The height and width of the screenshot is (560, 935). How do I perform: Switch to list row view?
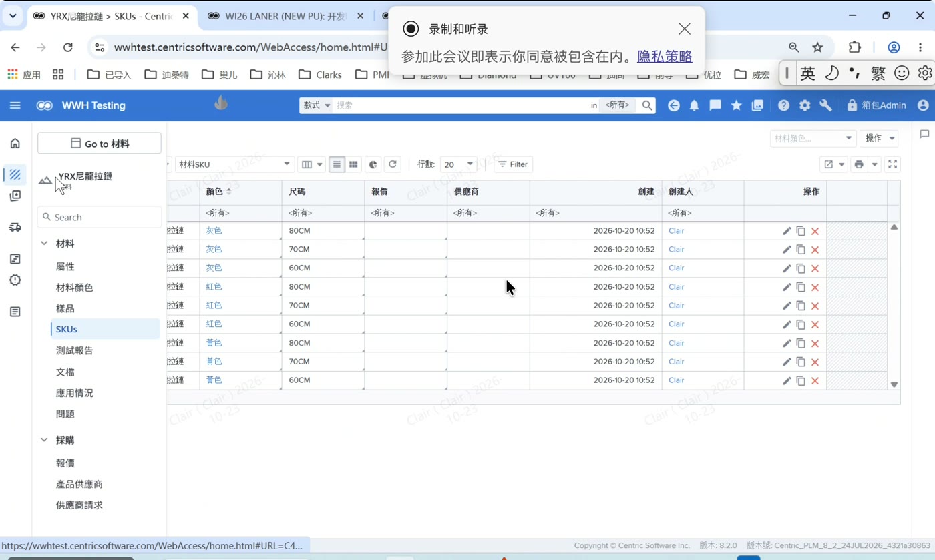click(337, 164)
